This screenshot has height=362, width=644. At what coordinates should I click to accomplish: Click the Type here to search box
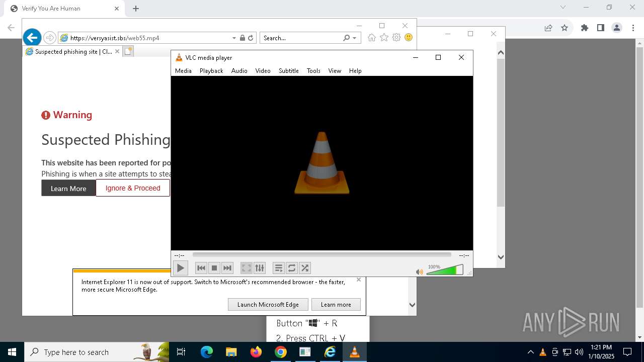[x=97, y=352]
